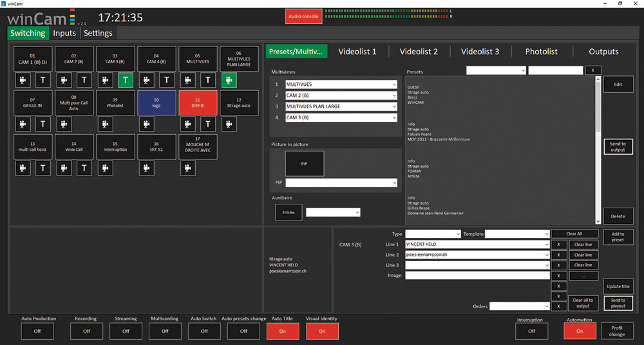This screenshot has height=345, width=644.
Task: Click the title T icon under Vmix Call
Action: 84,168
